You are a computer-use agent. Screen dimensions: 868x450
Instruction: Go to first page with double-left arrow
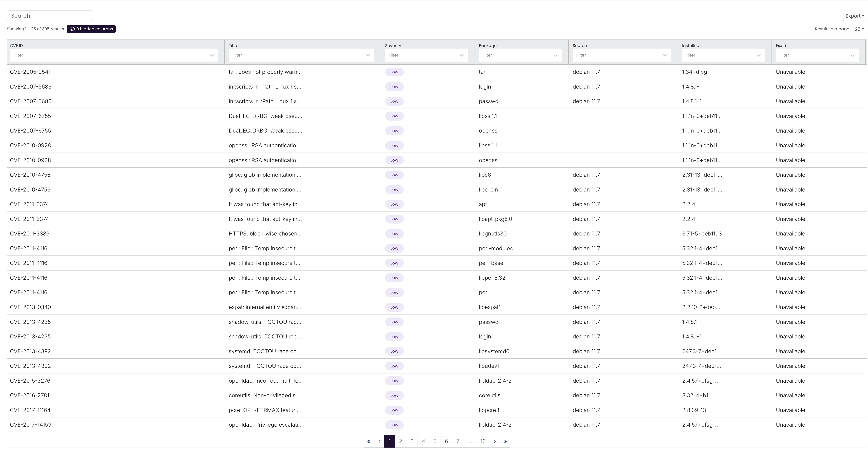369,441
